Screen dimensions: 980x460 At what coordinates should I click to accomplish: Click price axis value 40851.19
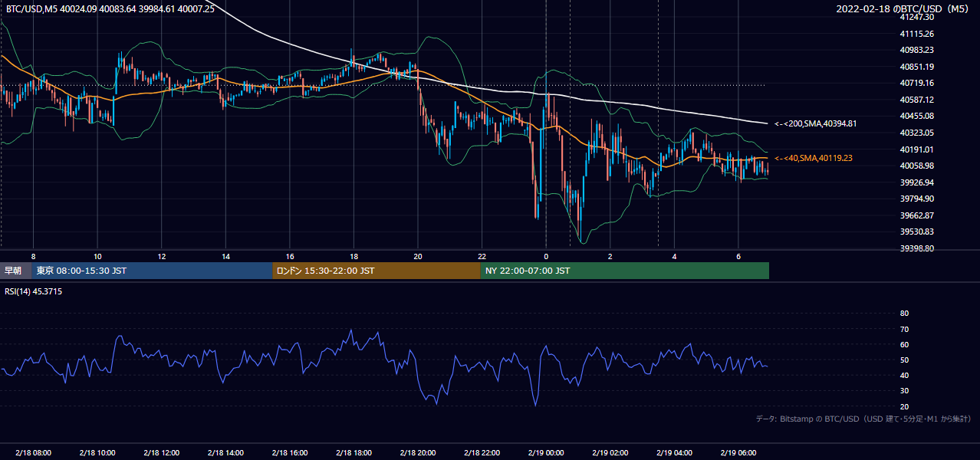click(916, 67)
